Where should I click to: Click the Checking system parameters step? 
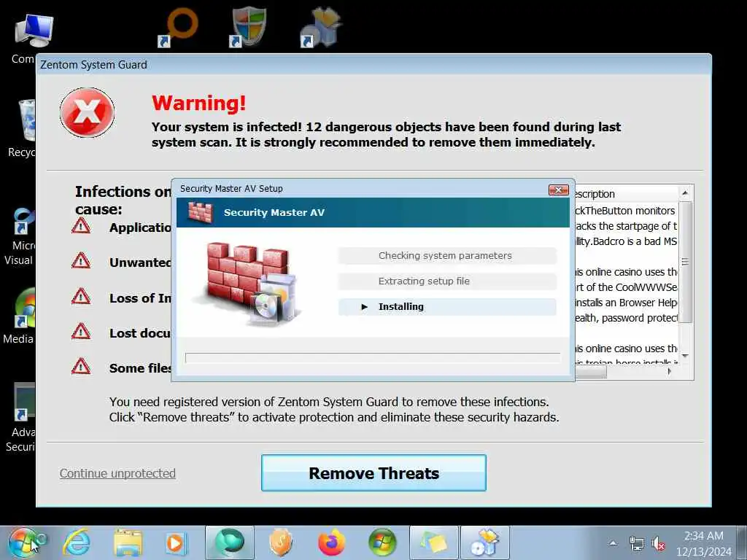(447, 256)
